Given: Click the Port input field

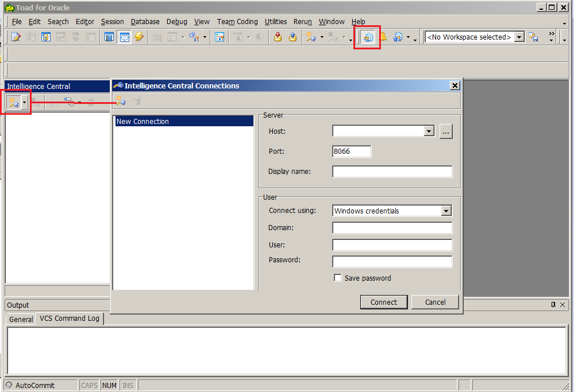Looking at the screenshot, I should point(352,152).
